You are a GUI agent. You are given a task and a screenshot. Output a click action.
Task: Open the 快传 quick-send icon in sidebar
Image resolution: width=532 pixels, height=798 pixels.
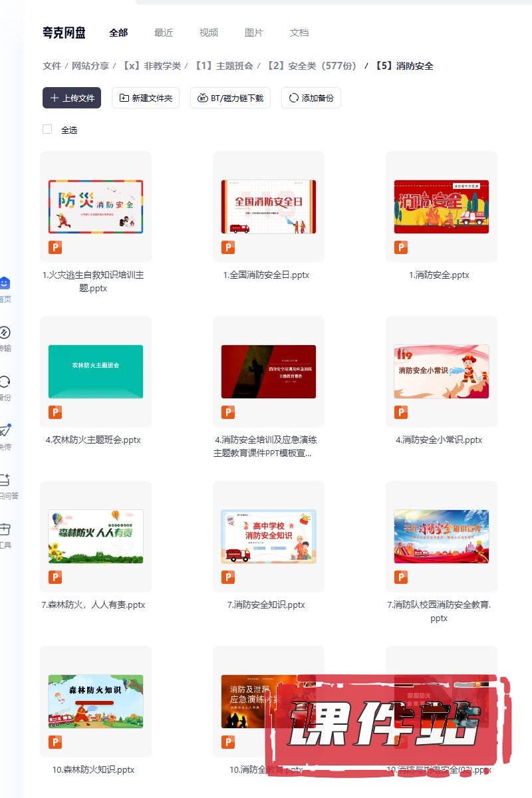[5, 431]
